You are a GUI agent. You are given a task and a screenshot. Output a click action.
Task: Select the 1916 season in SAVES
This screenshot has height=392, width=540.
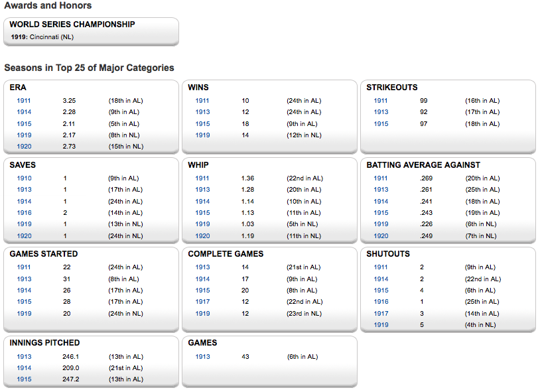pyautogui.click(x=24, y=213)
